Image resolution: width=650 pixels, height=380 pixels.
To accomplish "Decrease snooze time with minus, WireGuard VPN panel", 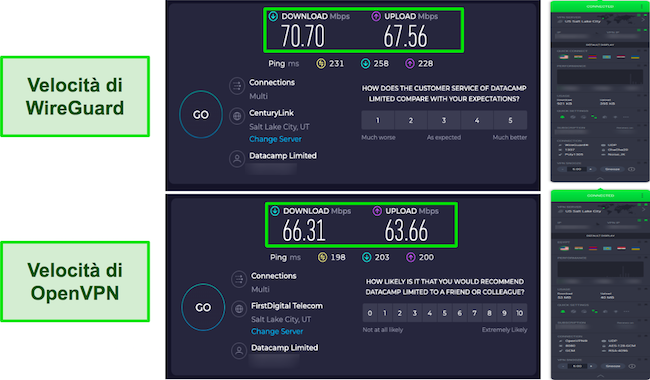I will [x=563, y=169].
